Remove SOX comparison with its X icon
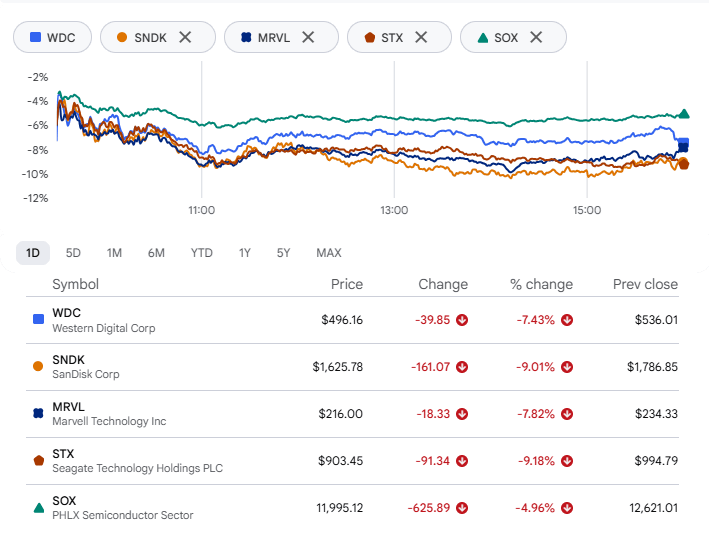This screenshot has width=709, height=540. (536, 37)
